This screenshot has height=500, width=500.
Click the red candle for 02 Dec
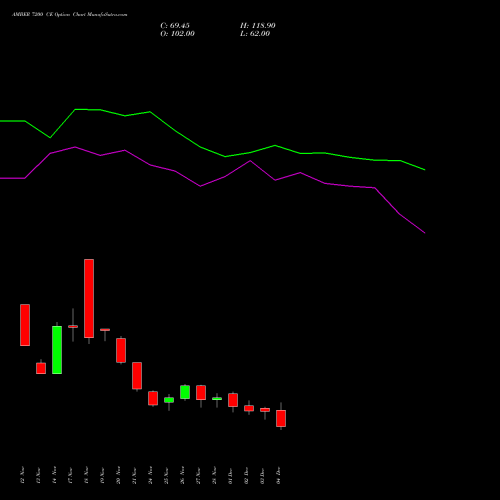click(x=249, y=408)
